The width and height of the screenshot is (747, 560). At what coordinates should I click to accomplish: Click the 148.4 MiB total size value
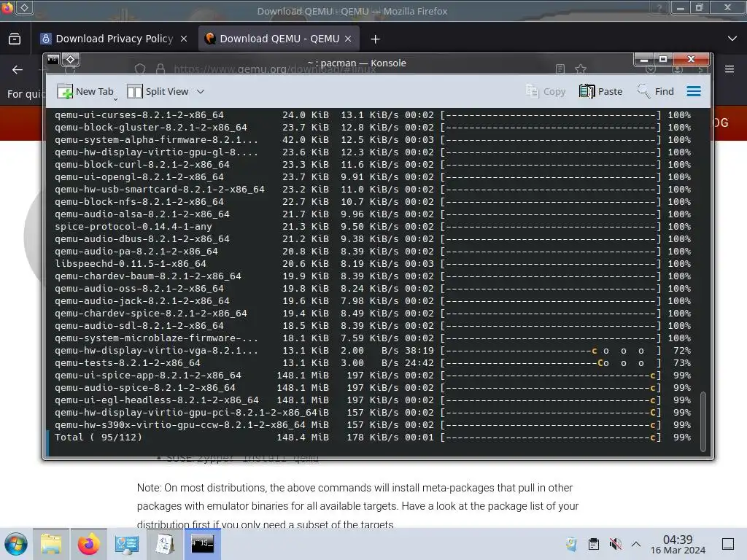(303, 437)
